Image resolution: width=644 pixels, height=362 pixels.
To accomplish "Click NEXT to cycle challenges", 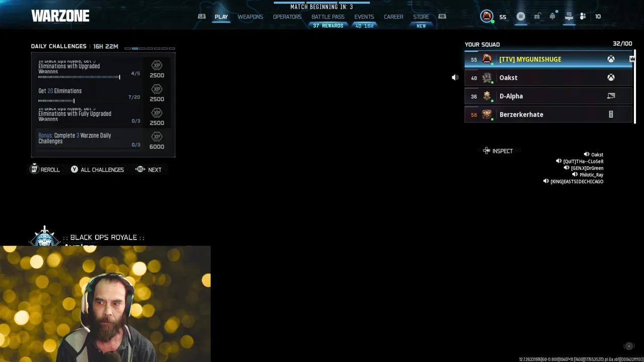I will 148,170.
